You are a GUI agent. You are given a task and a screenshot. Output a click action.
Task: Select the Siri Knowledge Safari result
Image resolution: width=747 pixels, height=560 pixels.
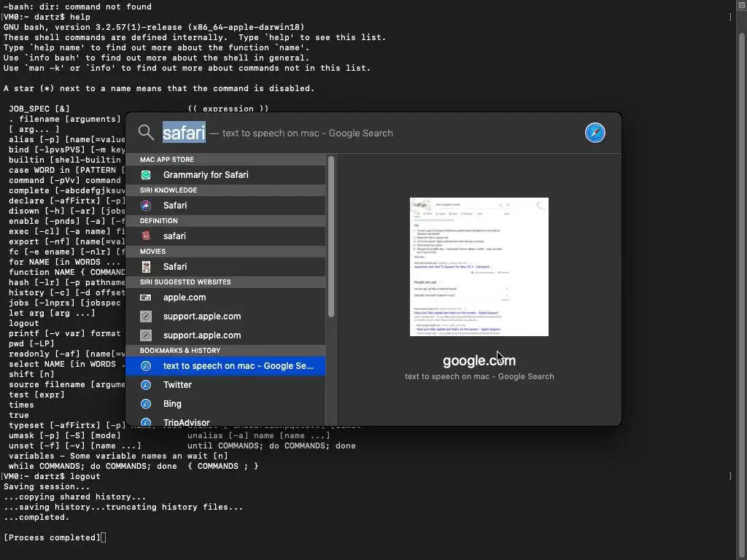pyautogui.click(x=226, y=205)
